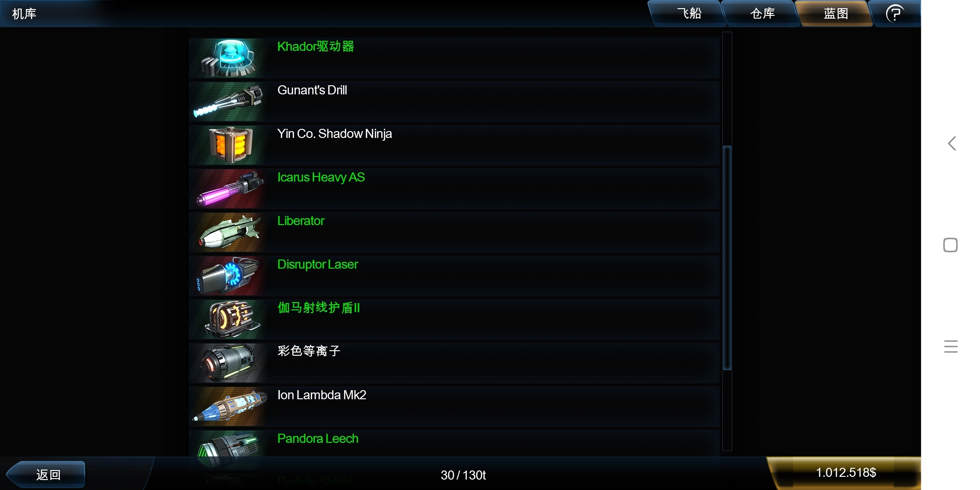Click the blueprint list scrollbar thumb
Screen dimensions: 980x490
tap(727, 258)
